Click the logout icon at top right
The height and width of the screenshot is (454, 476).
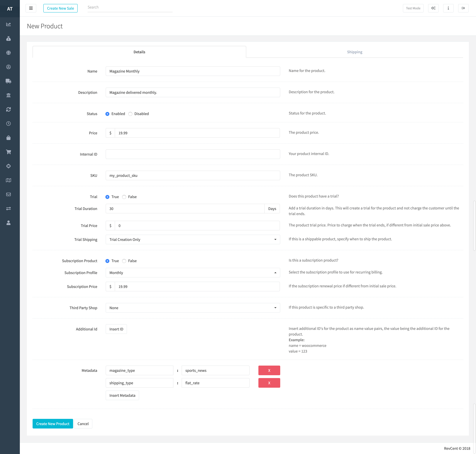463,8
